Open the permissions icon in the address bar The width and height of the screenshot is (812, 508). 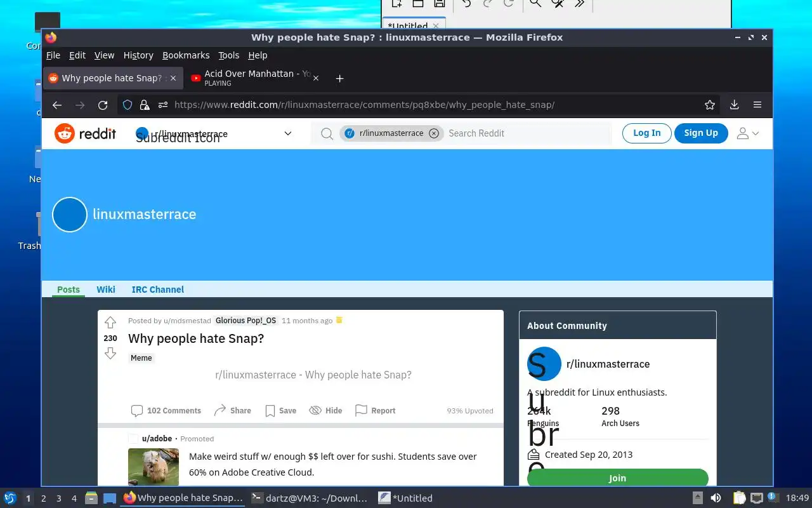[163, 105]
